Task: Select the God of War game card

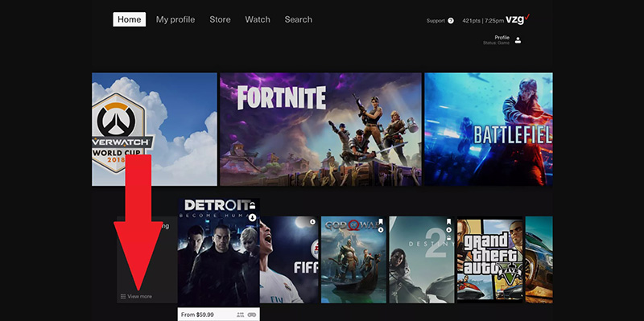Action: tap(353, 259)
